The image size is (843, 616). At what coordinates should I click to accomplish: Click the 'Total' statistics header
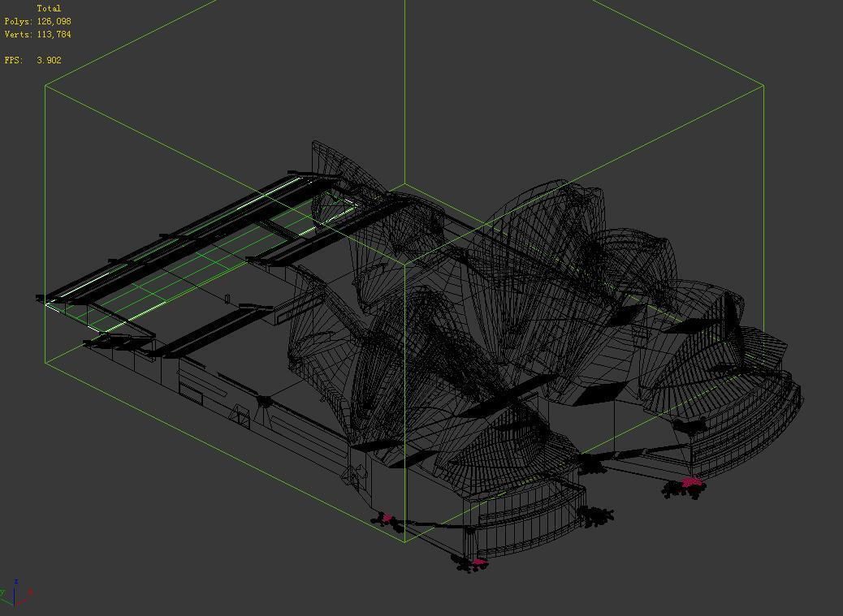tap(49, 9)
